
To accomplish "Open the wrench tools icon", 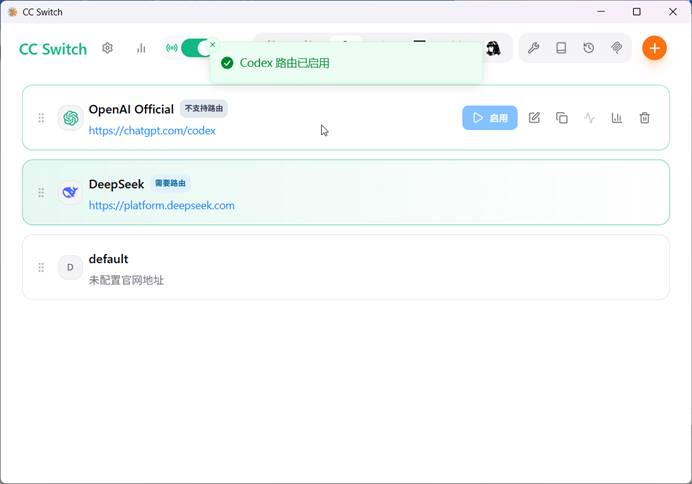I will click(534, 48).
